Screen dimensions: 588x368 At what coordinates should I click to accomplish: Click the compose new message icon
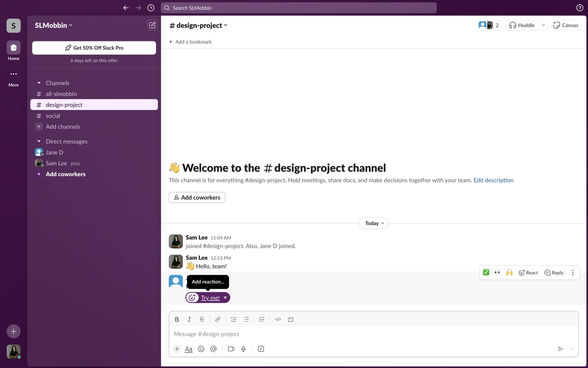click(152, 25)
